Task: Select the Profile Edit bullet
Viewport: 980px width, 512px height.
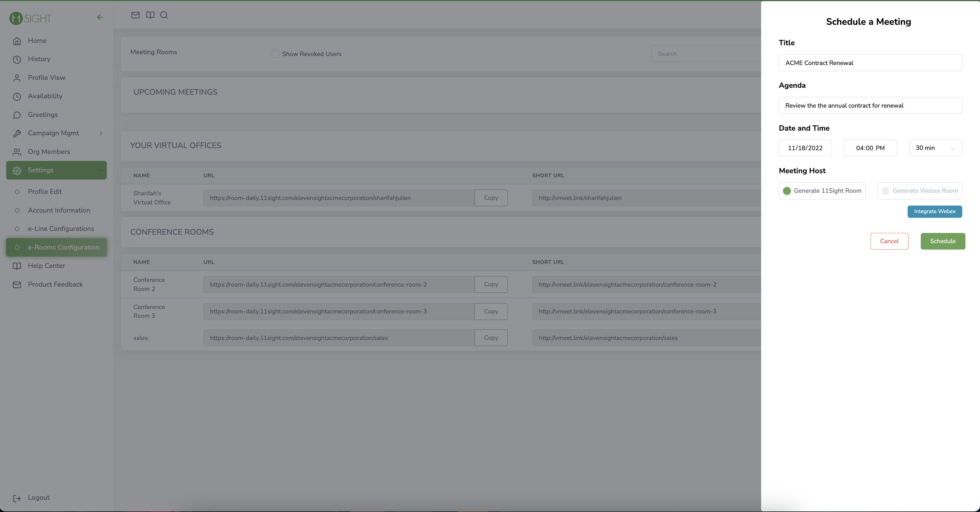Action: pyautogui.click(x=17, y=192)
